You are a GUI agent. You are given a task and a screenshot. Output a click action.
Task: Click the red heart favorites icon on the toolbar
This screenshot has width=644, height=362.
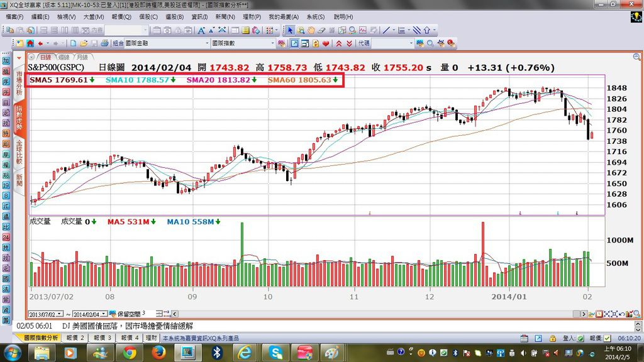point(326,44)
